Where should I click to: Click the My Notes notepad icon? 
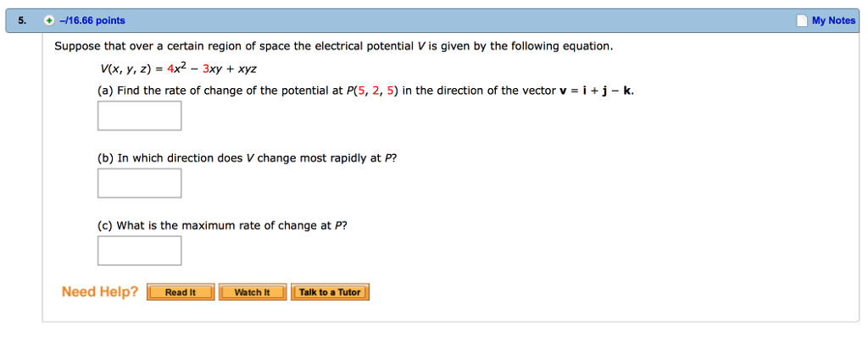803,21
